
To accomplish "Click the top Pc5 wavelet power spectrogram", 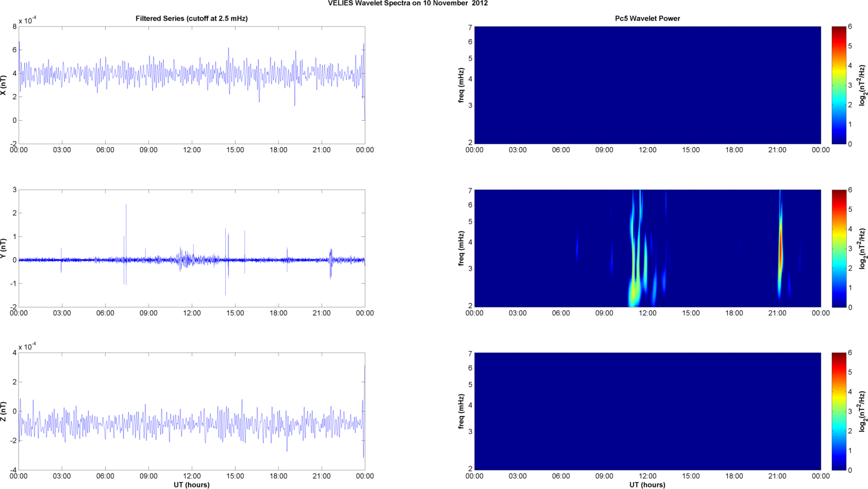I will [647, 85].
